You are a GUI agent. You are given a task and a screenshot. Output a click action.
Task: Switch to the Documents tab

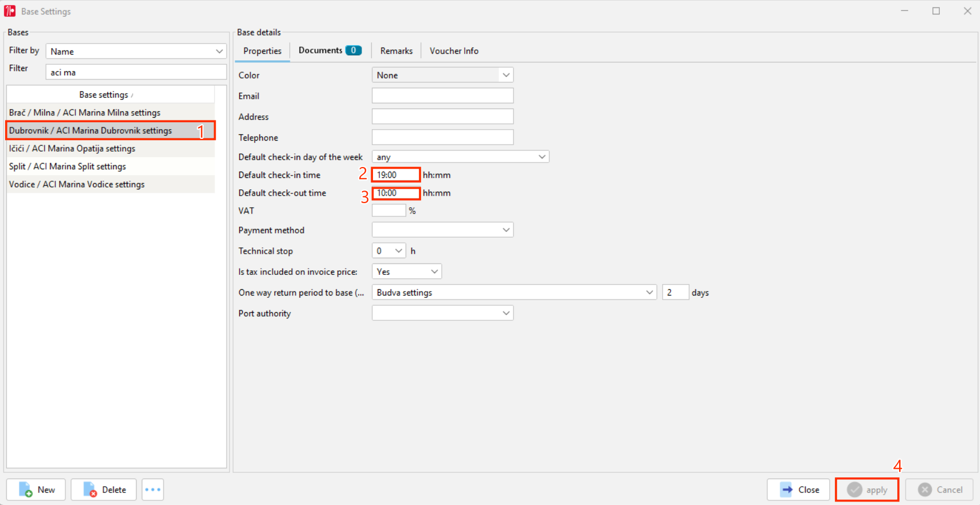pos(330,50)
